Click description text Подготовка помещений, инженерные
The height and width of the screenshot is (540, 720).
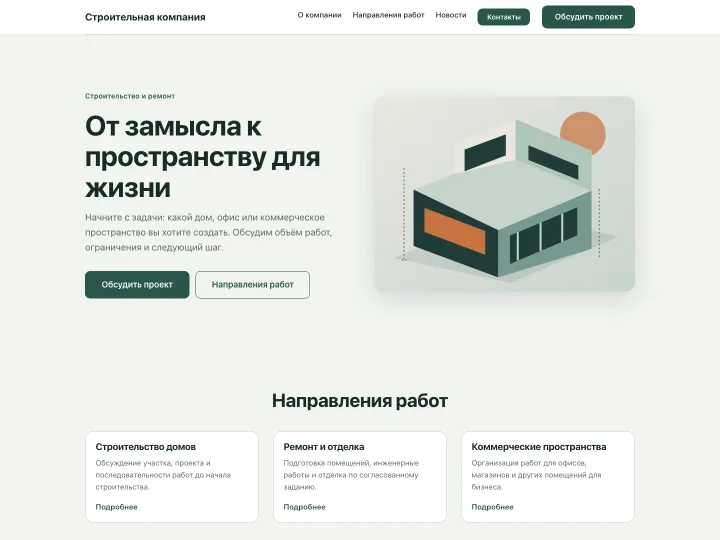coord(351,475)
